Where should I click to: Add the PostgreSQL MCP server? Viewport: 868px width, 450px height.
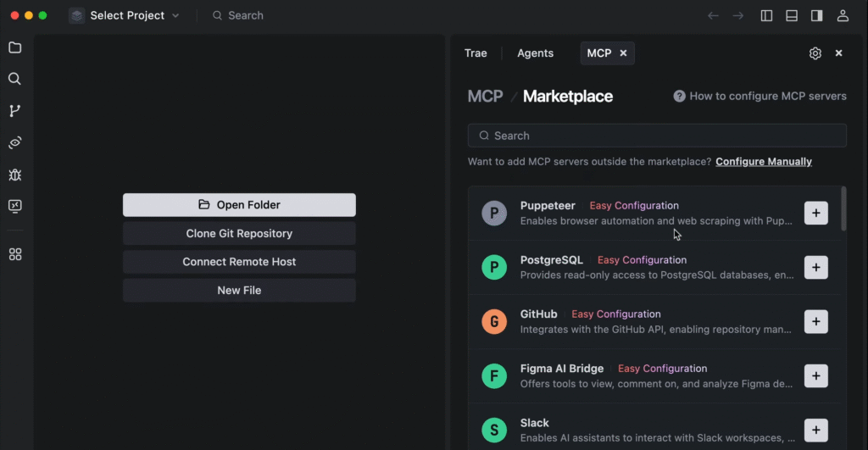pyautogui.click(x=816, y=267)
